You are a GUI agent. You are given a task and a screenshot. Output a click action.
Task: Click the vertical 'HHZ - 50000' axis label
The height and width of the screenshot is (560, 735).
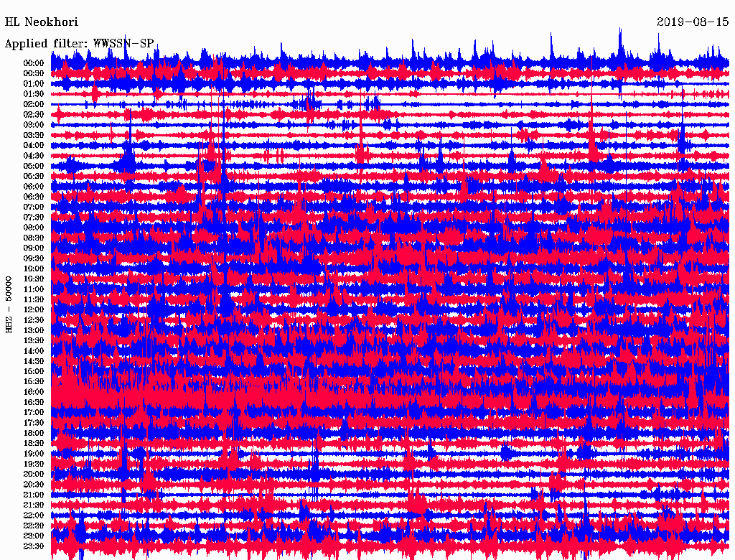(9, 304)
